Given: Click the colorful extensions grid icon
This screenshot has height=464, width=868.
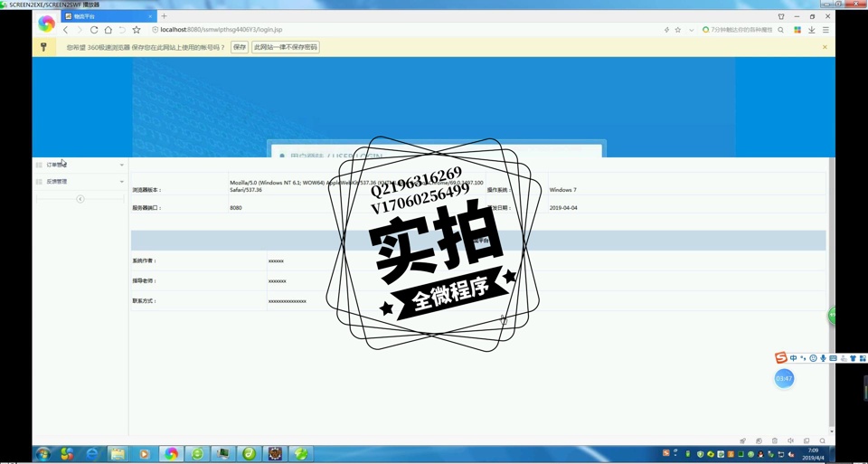Looking at the screenshot, I should coord(797,30).
